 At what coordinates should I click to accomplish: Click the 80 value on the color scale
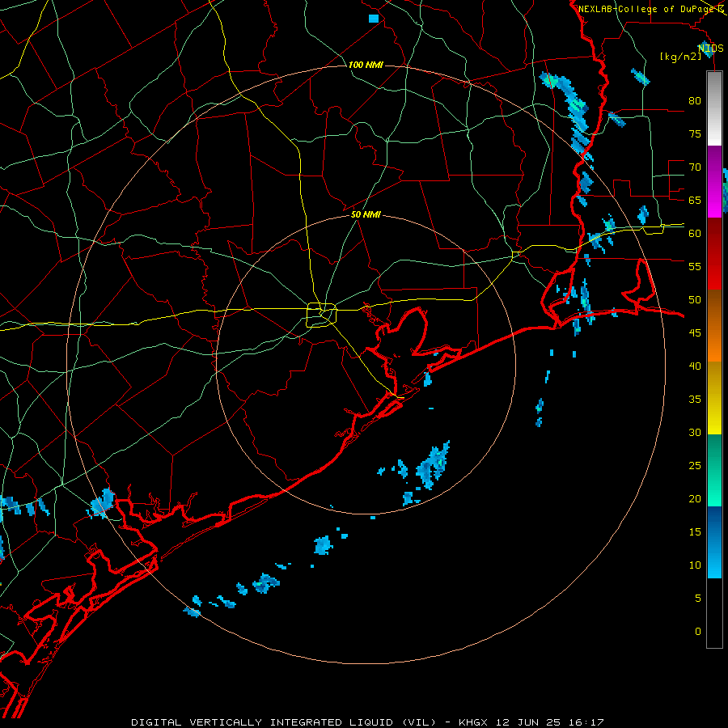pos(695,101)
